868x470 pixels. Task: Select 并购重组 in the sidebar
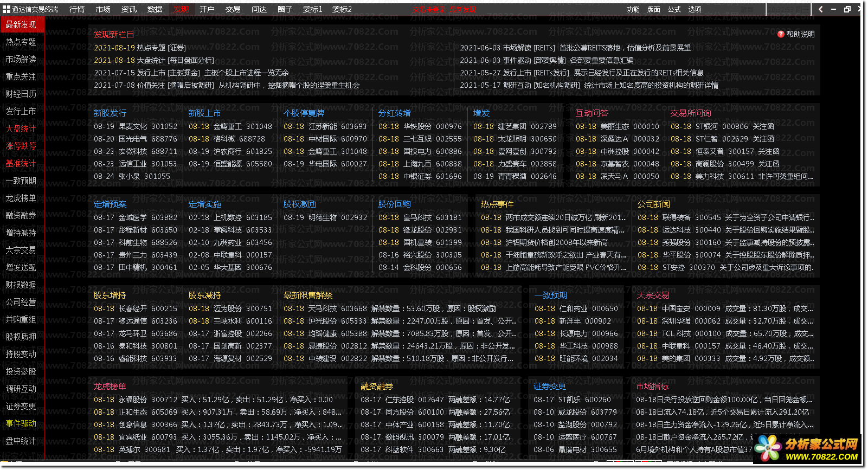(x=21, y=319)
